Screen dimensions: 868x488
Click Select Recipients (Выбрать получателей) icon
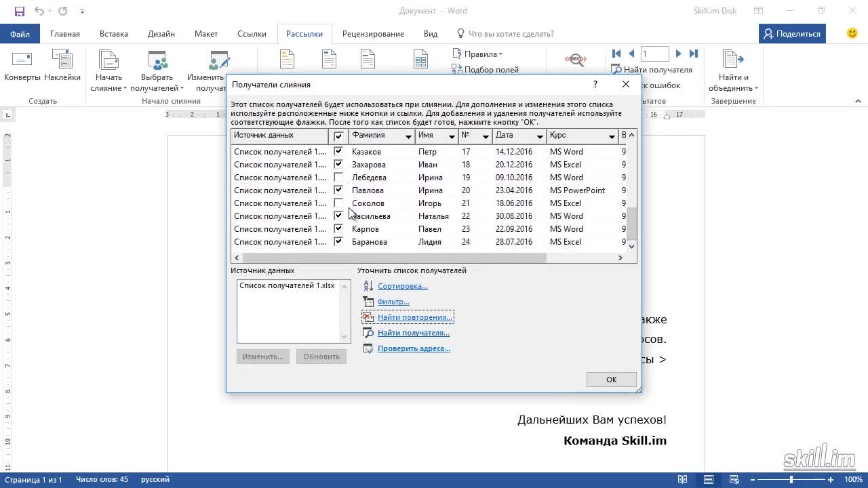tap(157, 60)
